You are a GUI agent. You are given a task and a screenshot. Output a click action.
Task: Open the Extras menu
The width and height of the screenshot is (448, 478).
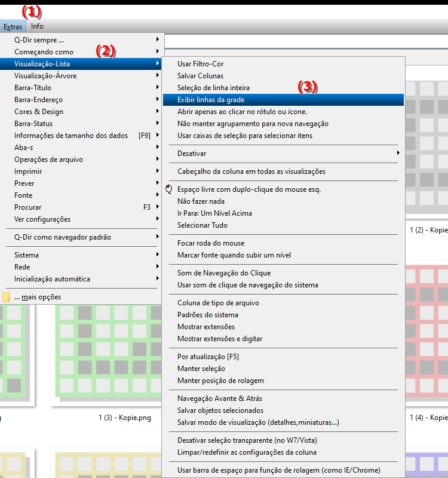point(13,26)
